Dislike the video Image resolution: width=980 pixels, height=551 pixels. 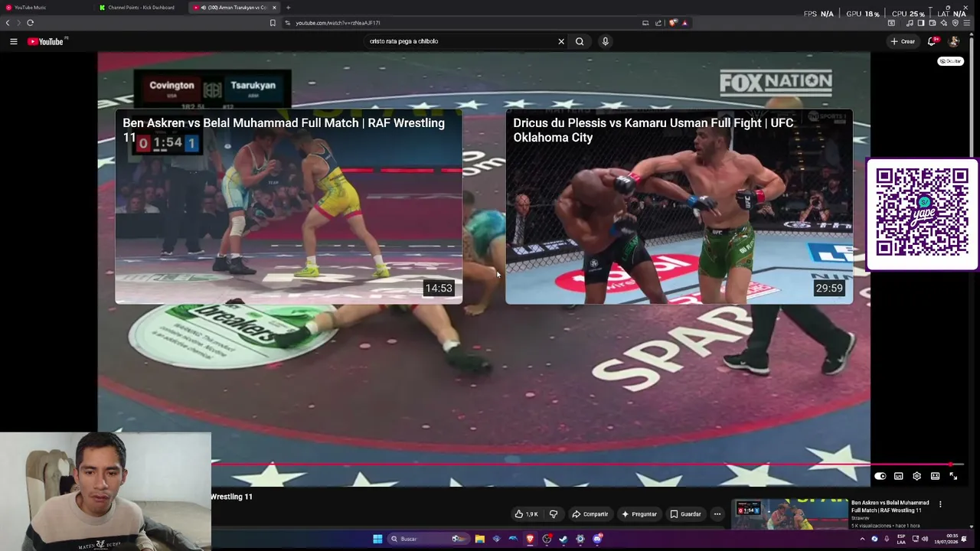(x=554, y=514)
